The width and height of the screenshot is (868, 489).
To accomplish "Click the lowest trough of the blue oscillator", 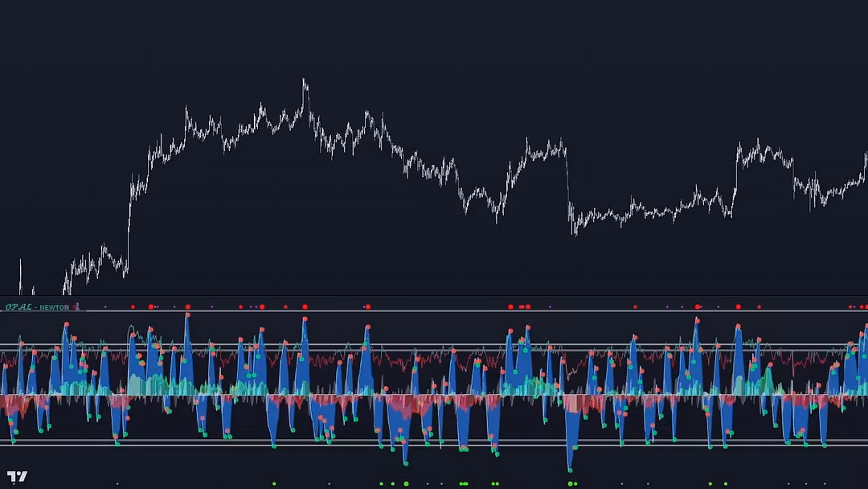I will [570, 468].
